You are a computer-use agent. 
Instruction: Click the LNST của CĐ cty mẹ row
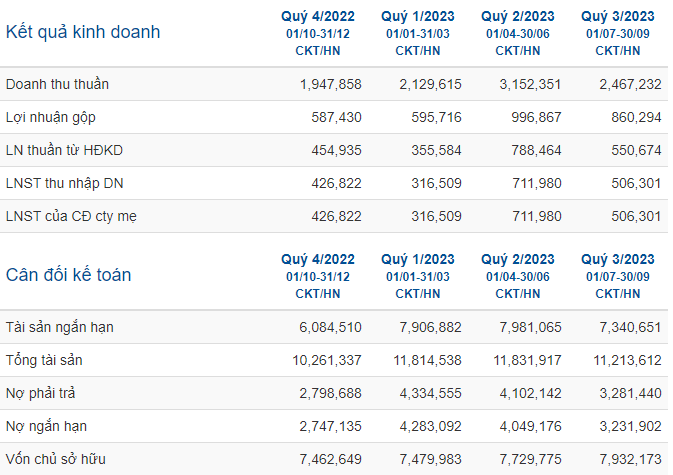(334, 216)
